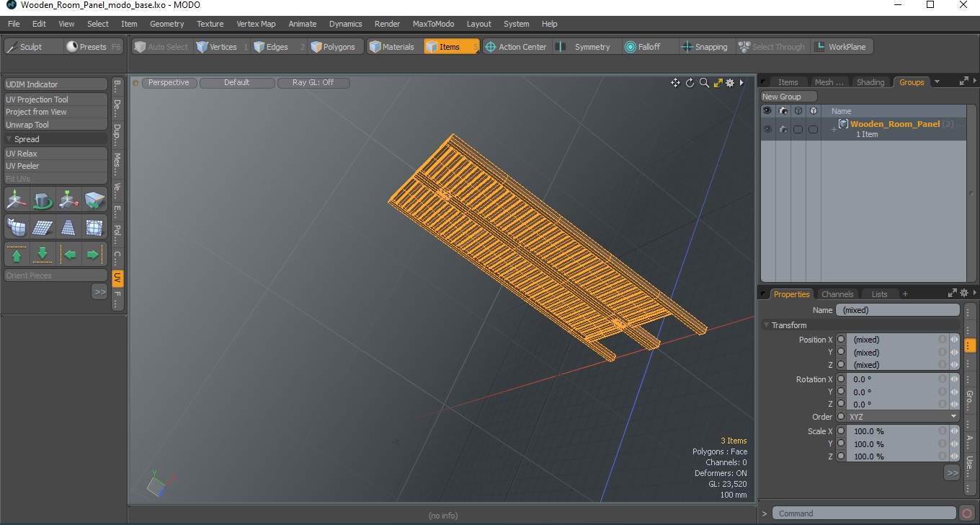
Task: Expand the Wooden_Room_Panel group with plus
Action: pyautogui.click(x=834, y=129)
